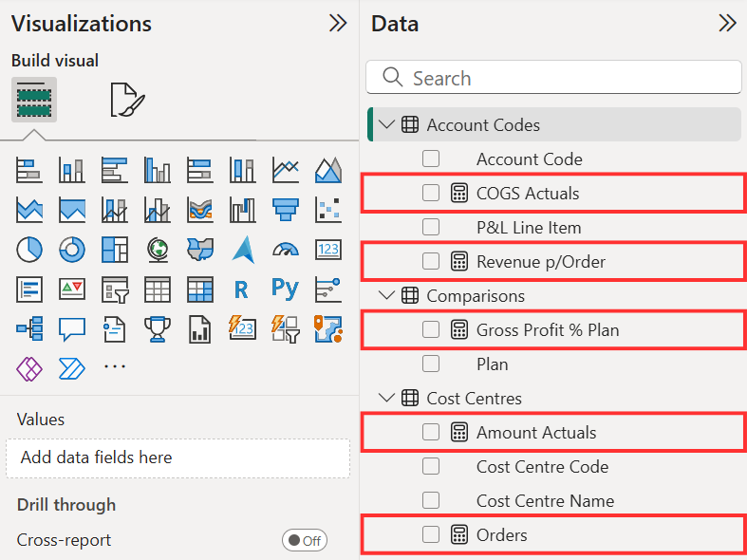This screenshot has height=560, width=747.
Task: Select the donut chart visual
Action: 72,250
